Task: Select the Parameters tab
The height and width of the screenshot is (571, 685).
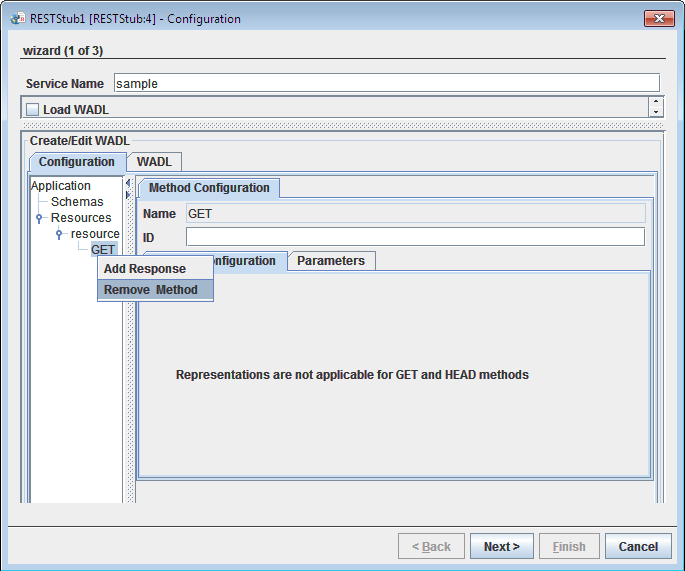Action: pyautogui.click(x=331, y=261)
